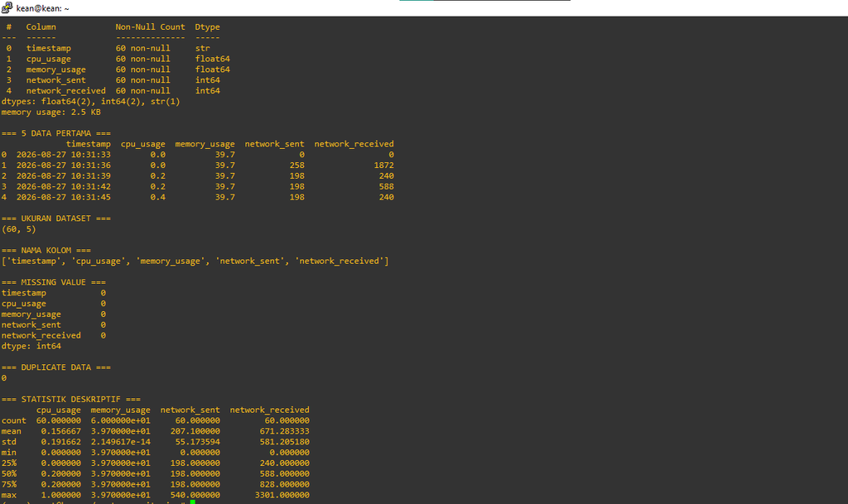
Task: Select timestamp value "2026-08-27 10:31:33"
Action: 63,155
